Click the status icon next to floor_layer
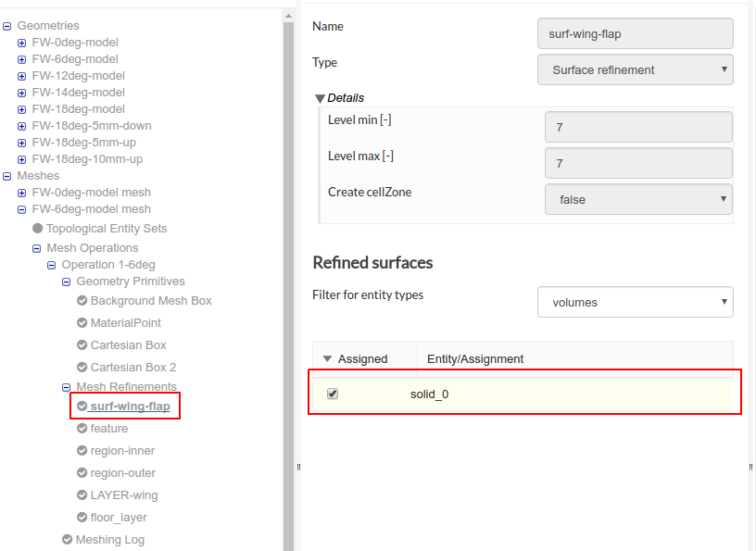The width and height of the screenshot is (756, 551). (82, 518)
